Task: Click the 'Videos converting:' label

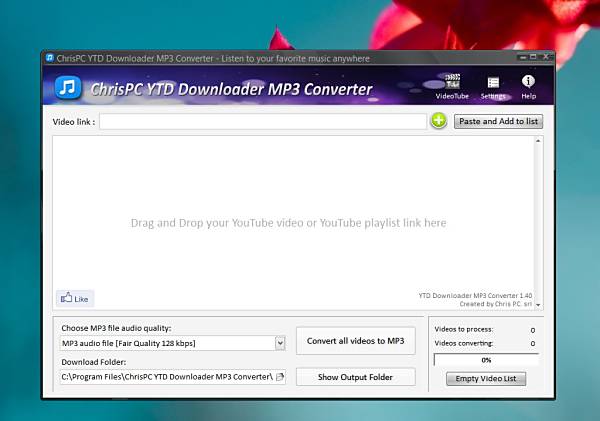Action: 464,343
